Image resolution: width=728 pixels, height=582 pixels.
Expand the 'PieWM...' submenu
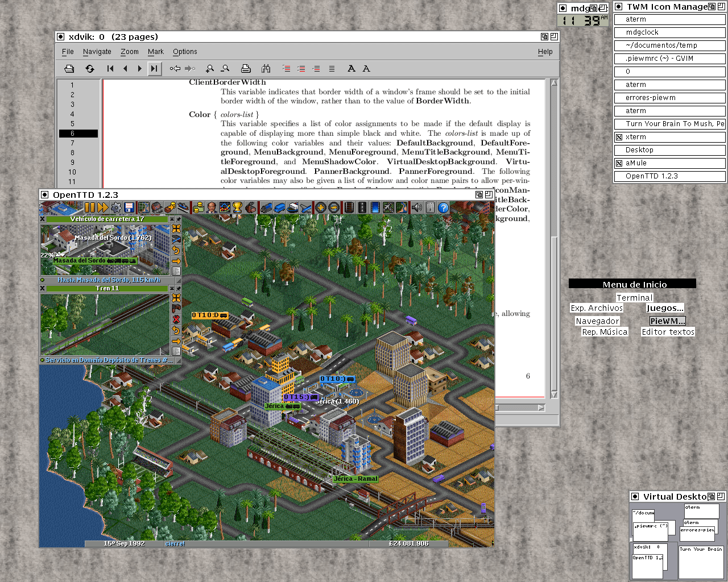click(668, 321)
